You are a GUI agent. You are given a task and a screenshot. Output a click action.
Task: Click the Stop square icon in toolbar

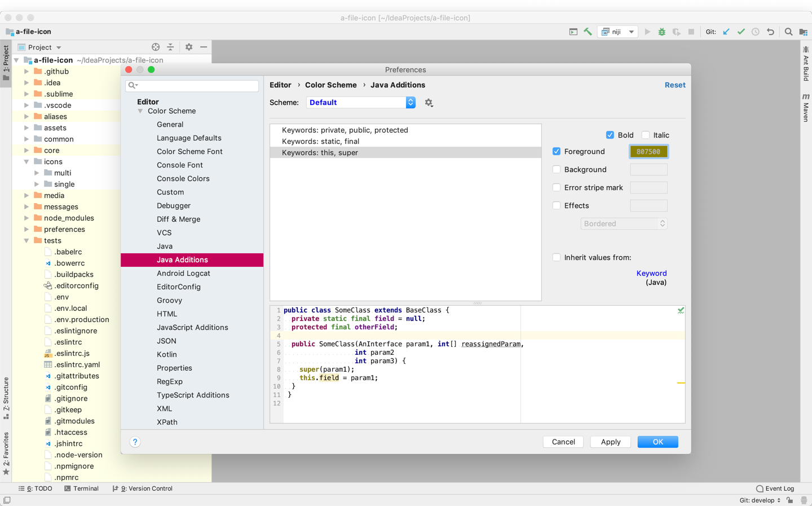click(691, 32)
